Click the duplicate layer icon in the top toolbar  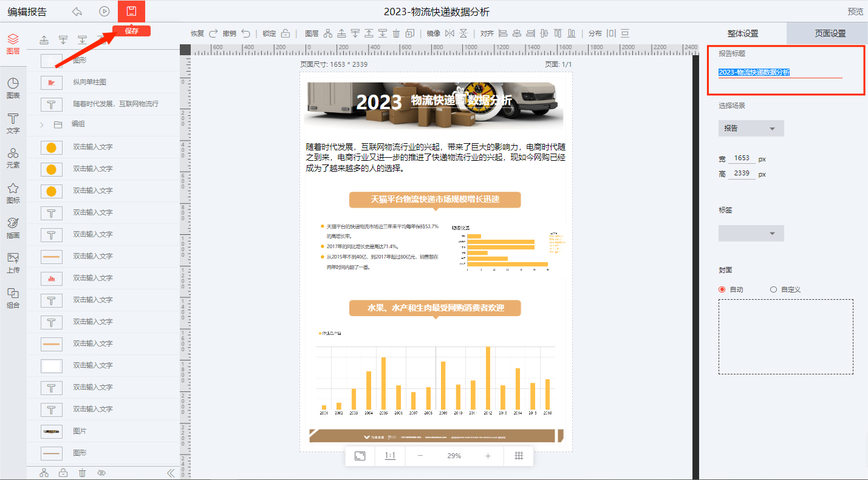(410, 33)
